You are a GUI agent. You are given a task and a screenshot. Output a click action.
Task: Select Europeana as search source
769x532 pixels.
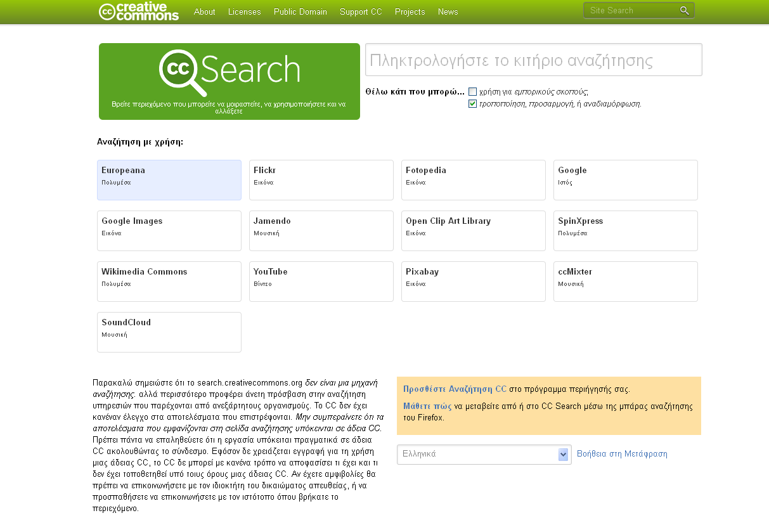click(169, 180)
